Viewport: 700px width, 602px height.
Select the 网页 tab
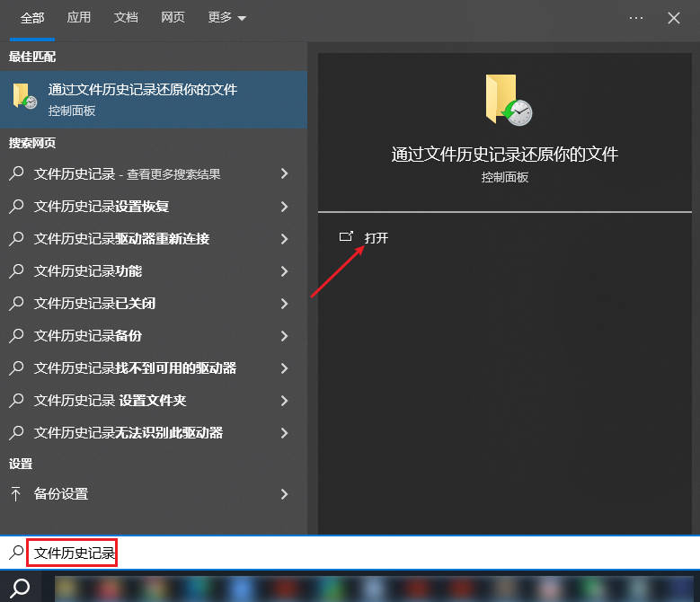point(173,18)
